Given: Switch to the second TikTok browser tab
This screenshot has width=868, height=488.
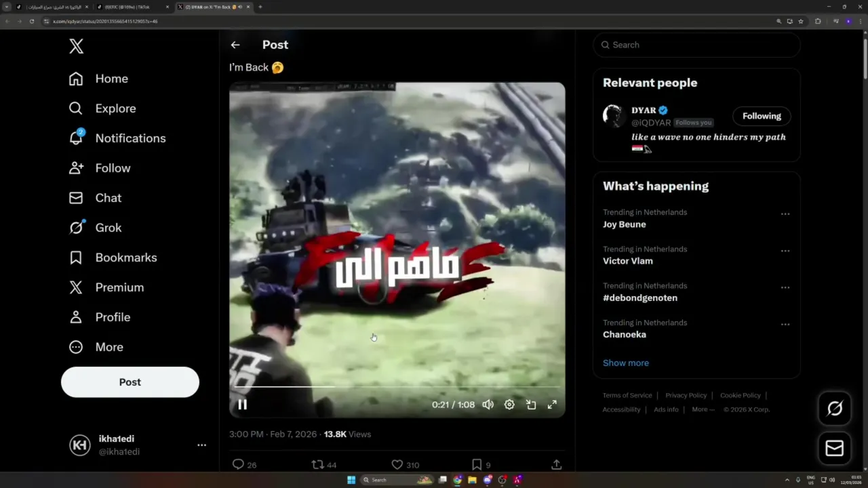Looking at the screenshot, I should click(132, 7).
